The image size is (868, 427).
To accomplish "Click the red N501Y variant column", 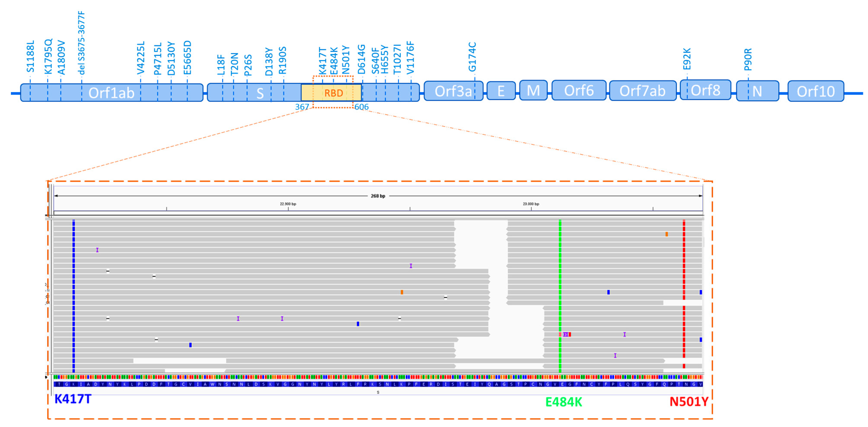I will click(x=684, y=260).
